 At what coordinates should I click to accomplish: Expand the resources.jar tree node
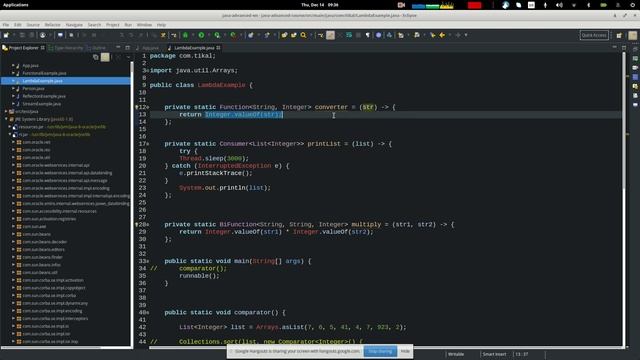(10, 127)
